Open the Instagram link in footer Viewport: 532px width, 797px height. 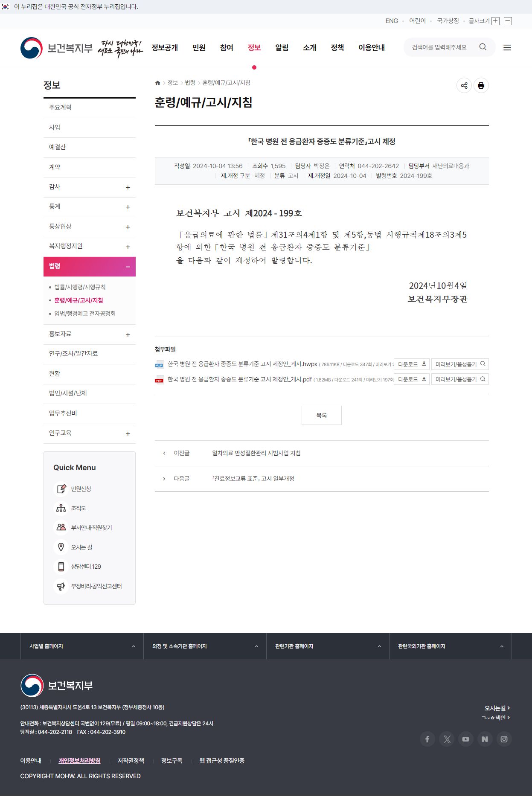pos(504,739)
